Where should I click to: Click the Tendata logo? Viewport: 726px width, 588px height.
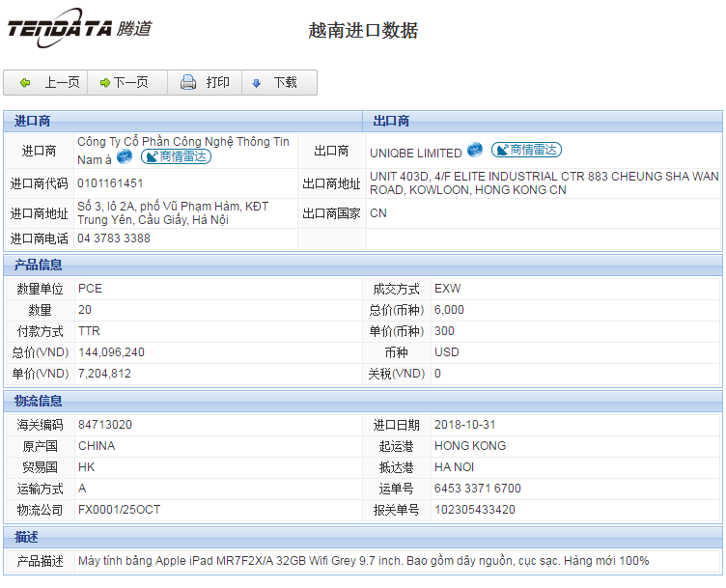pos(79,27)
